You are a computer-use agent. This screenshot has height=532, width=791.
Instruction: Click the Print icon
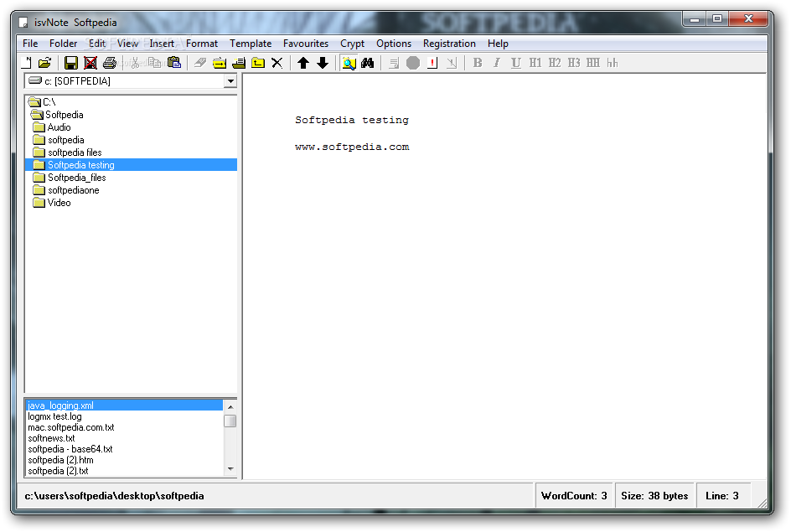(110, 63)
